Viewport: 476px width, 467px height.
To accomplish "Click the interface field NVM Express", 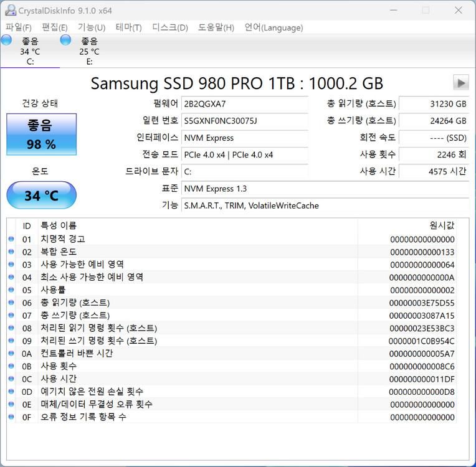I will (245, 138).
